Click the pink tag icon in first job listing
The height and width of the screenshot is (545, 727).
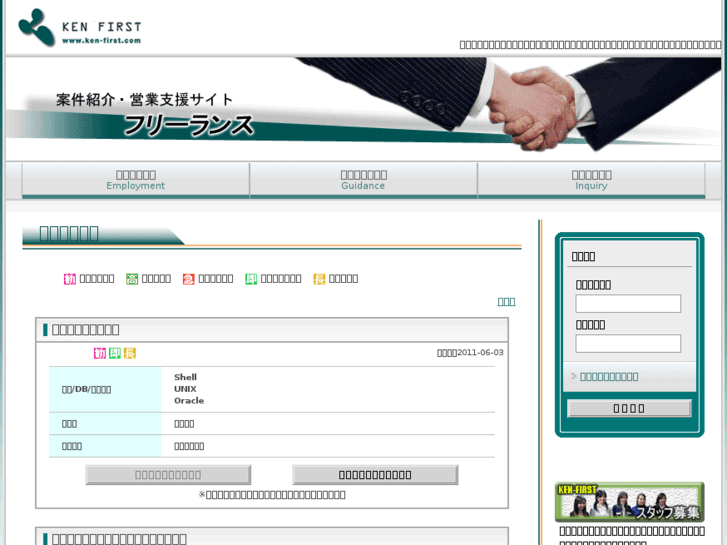[100, 353]
